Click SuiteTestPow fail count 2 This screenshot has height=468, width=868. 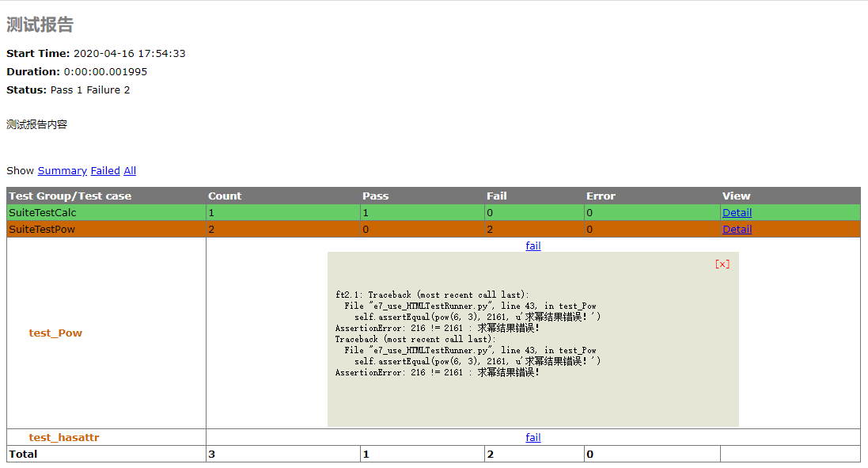click(490, 230)
